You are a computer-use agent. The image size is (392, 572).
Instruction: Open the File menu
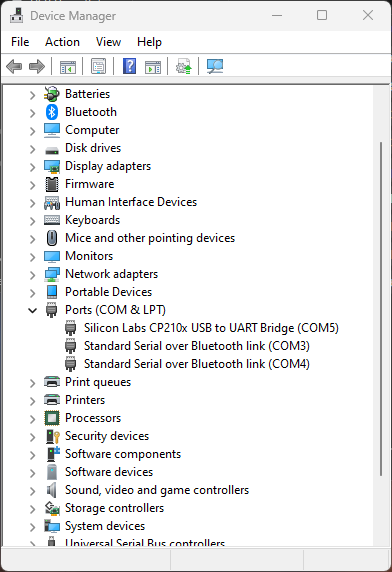(20, 42)
